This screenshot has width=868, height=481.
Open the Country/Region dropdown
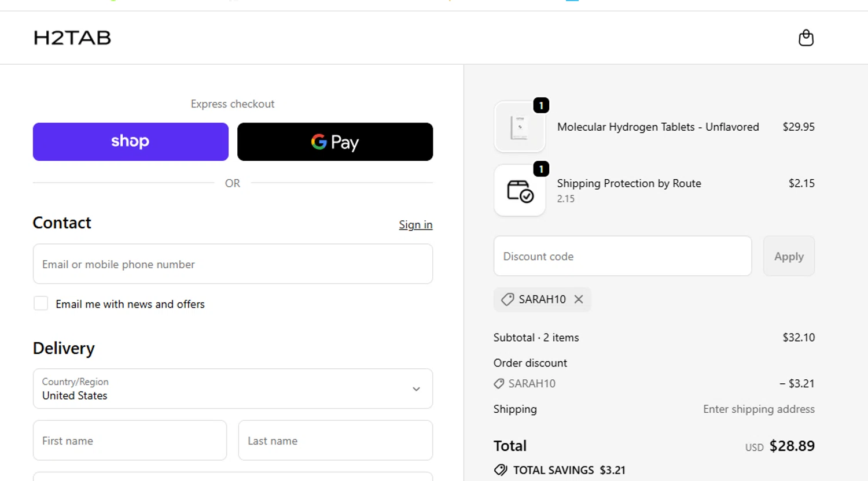click(233, 388)
